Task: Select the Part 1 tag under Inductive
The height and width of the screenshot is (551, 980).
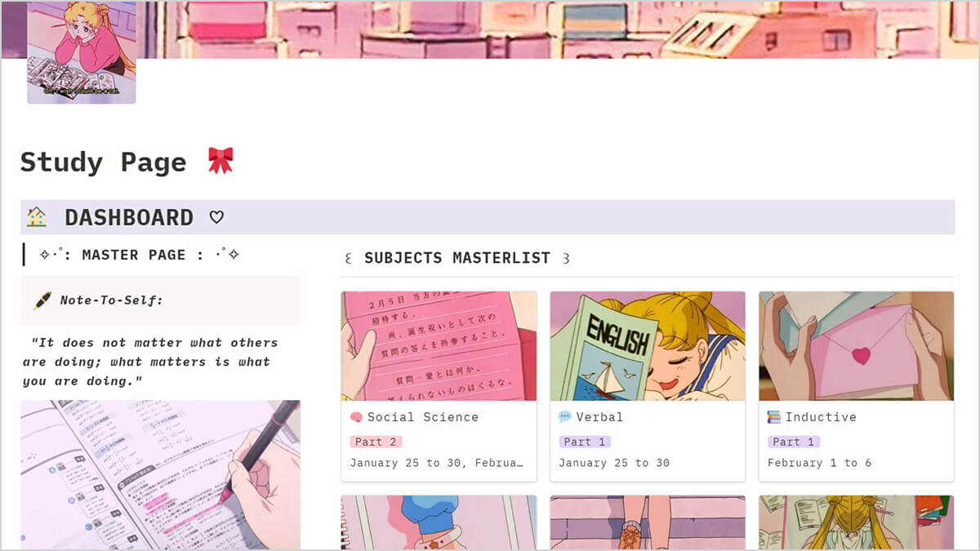Action: 794,442
